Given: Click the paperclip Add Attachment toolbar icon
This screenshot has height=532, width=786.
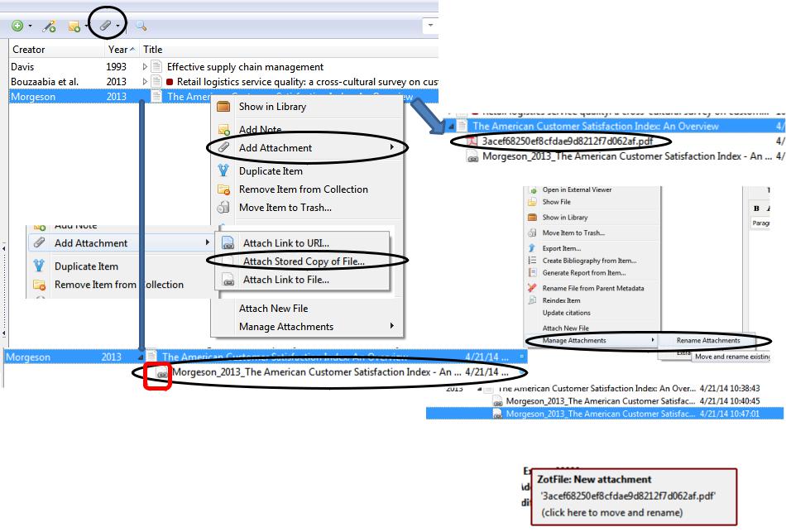Looking at the screenshot, I should (x=105, y=26).
